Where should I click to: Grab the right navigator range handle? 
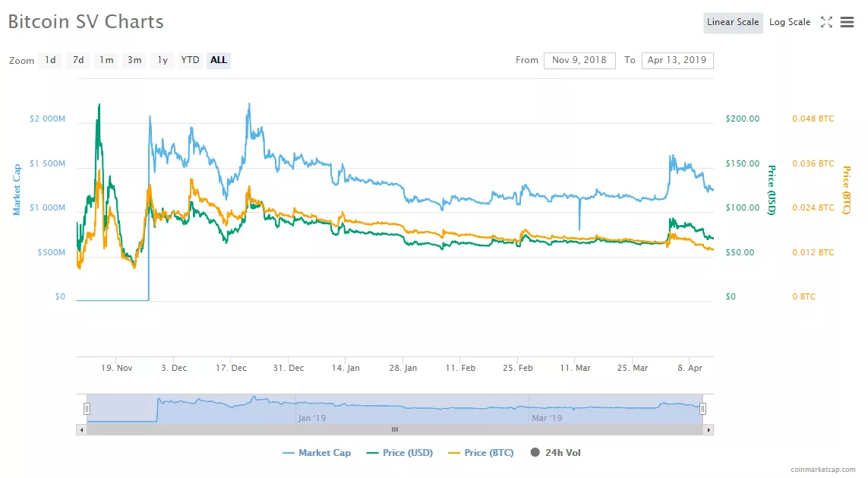click(x=702, y=409)
